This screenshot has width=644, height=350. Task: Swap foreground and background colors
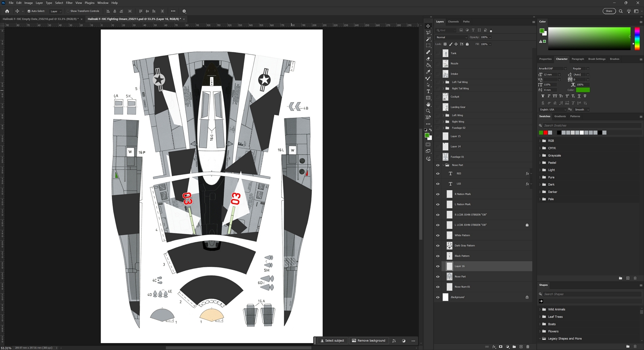pos(430,130)
